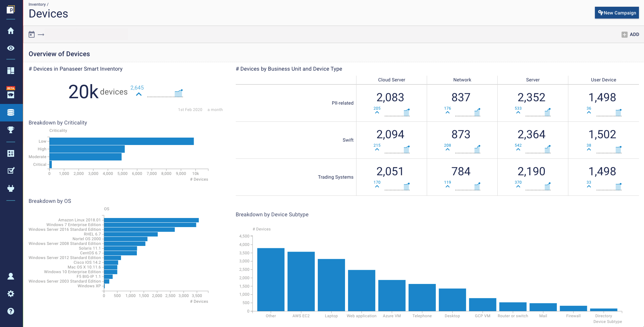Click the settings gear in sidebar

click(11, 294)
